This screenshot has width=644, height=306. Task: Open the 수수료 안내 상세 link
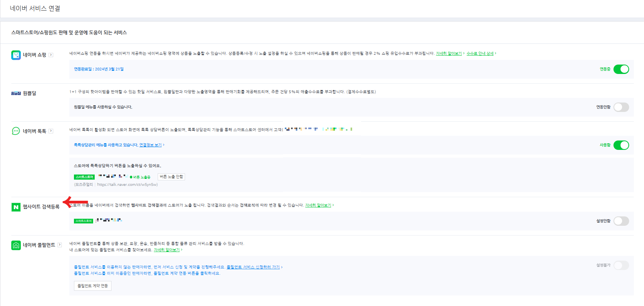[480, 53]
